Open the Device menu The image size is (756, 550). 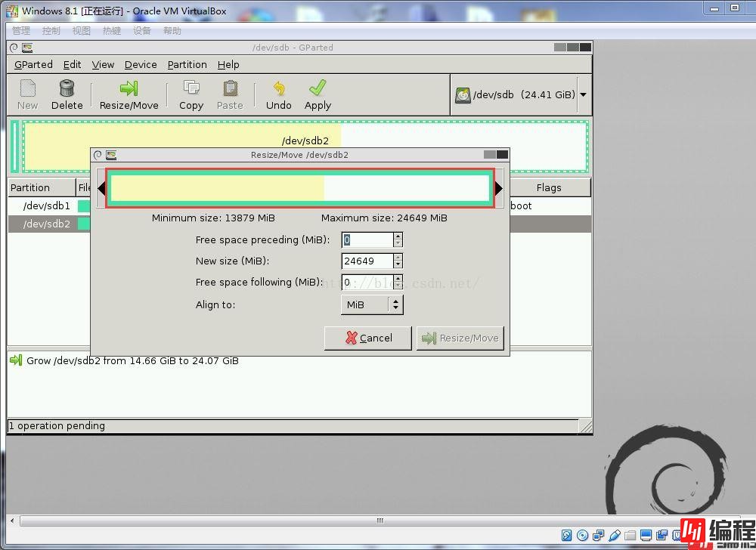pyautogui.click(x=141, y=65)
